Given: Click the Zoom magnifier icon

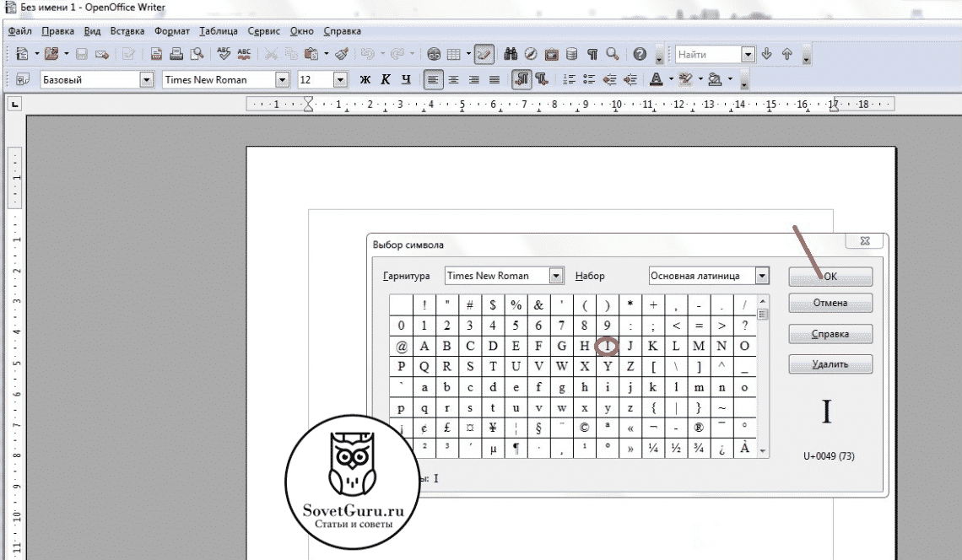Looking at the screenshot, I should pos(613,54).
